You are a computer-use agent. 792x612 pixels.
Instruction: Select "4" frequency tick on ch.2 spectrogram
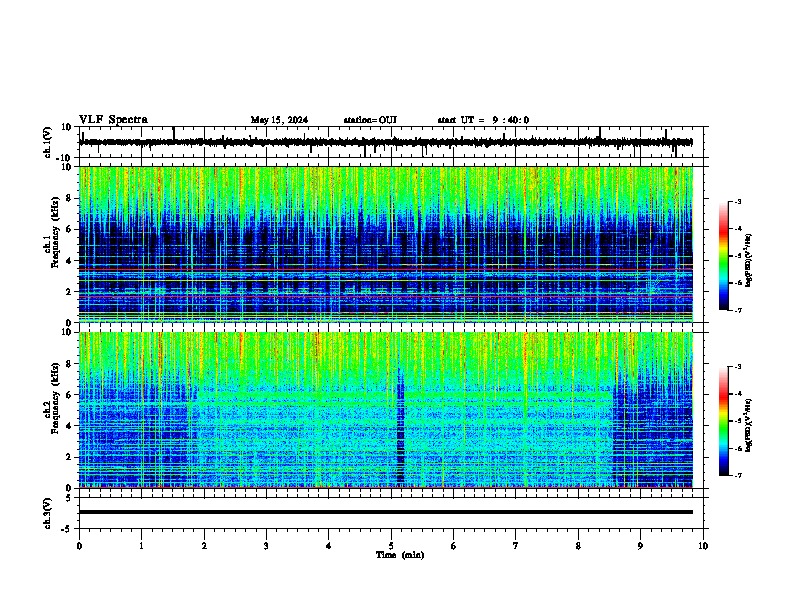(x=71, y=426)
